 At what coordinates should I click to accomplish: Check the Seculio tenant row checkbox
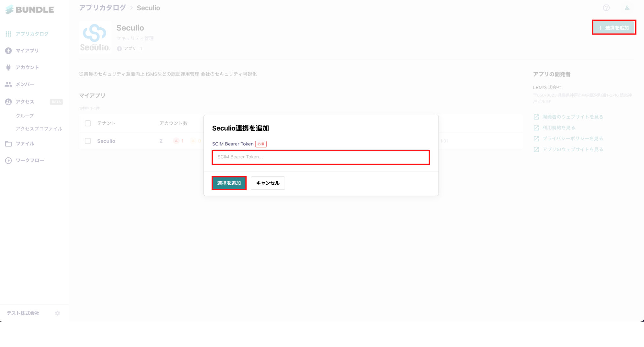click(88, 141)
